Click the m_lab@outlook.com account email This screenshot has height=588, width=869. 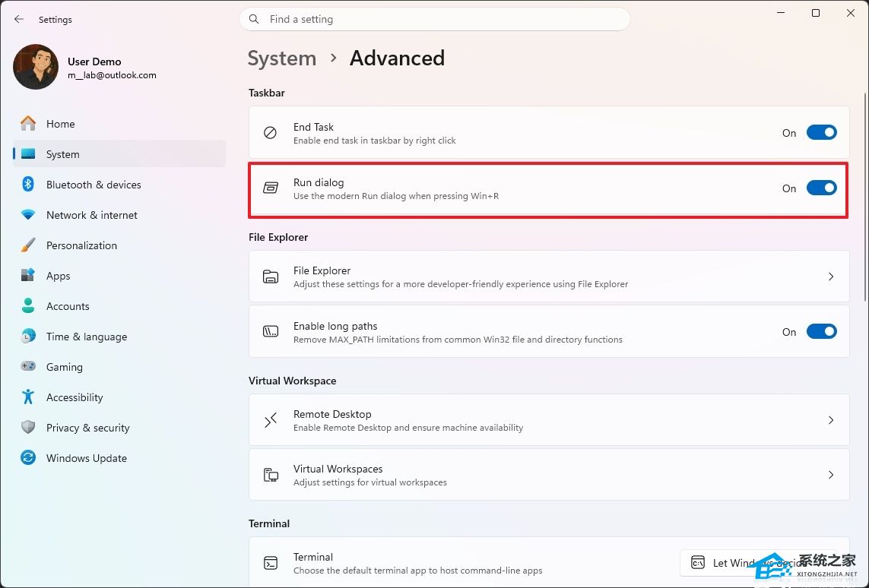tap(112, 75)
